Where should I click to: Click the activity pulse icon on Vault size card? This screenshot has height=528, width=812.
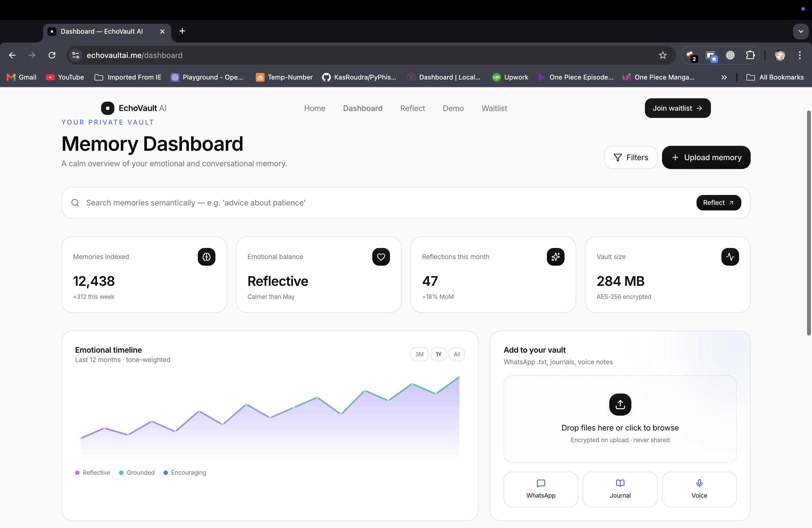coord(730,257)
